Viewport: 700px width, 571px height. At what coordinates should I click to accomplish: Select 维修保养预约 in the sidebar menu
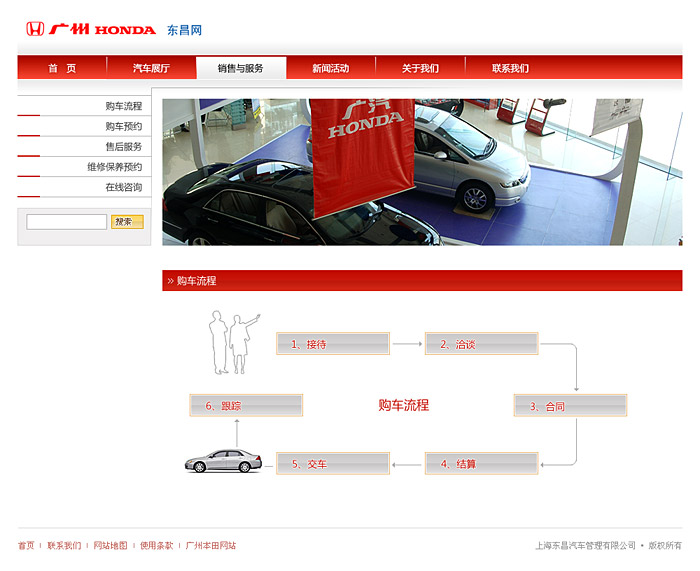[84, 167]
